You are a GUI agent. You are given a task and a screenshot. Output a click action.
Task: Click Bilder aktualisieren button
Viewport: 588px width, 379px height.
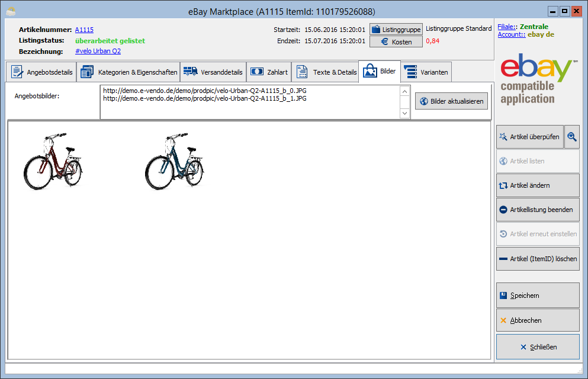pos(451,101)
